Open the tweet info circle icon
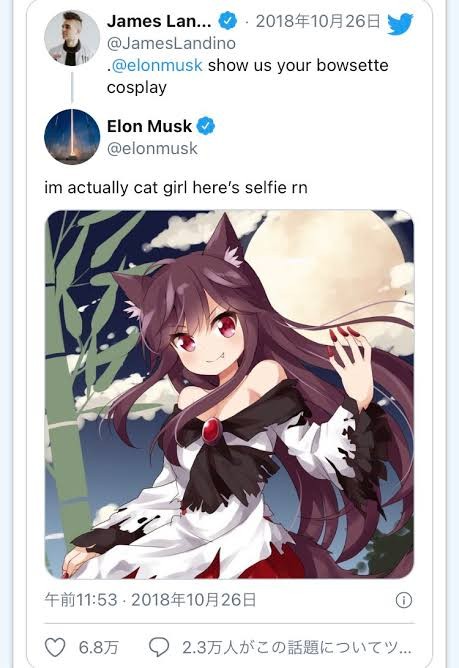Viewport: 459px width, 668px height. pyautogui.click(x=404, y=600)
